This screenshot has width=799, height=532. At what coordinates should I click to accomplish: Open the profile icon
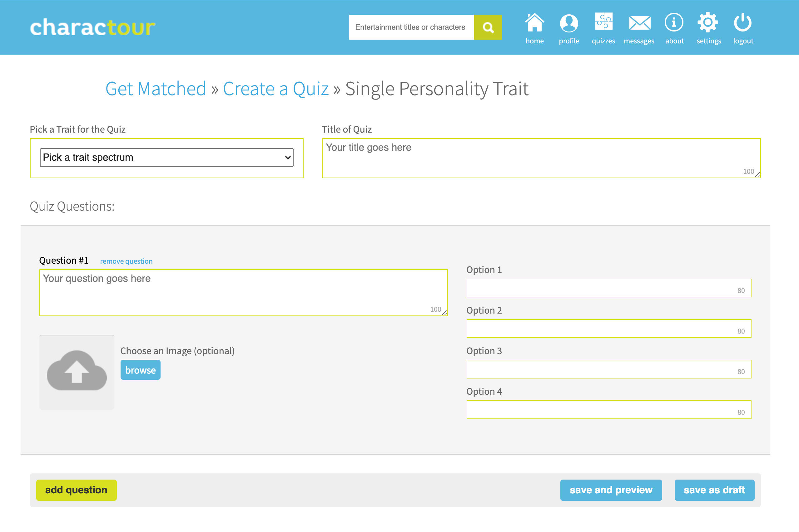569,24
